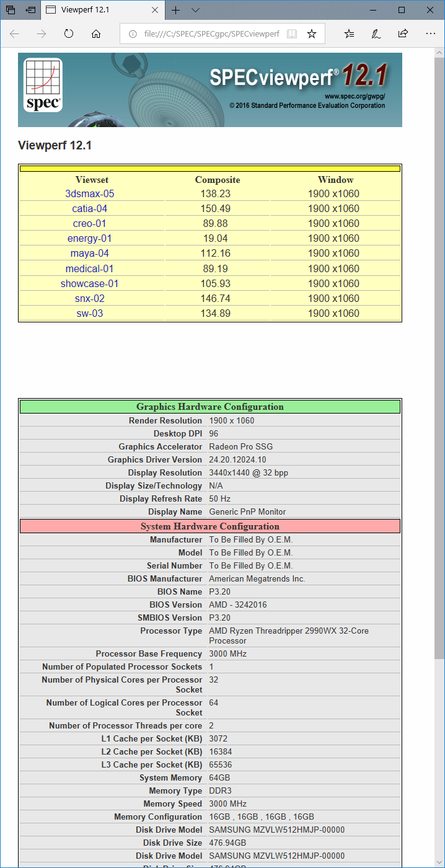The height and width of the screenshot is (868, 445).
Task: Click disk drive size 476.94GB
Action: pyautogui.click(x=227, y=843)
